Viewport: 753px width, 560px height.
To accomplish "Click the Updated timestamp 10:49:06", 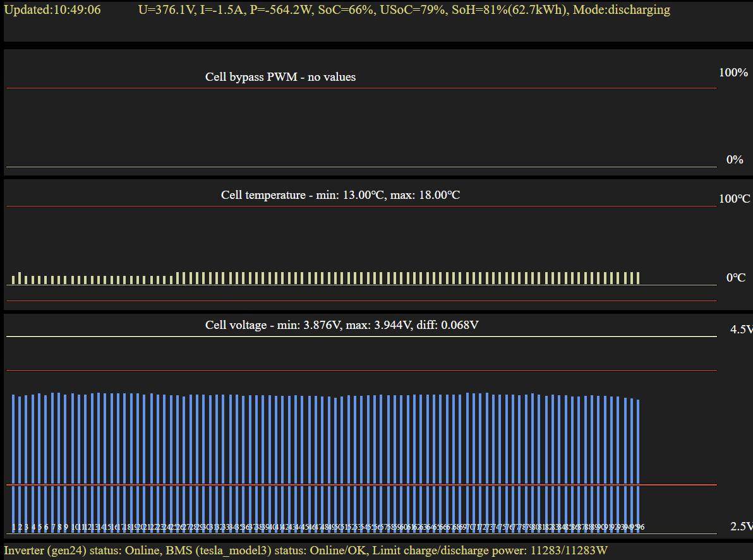I will click(52, 10).
